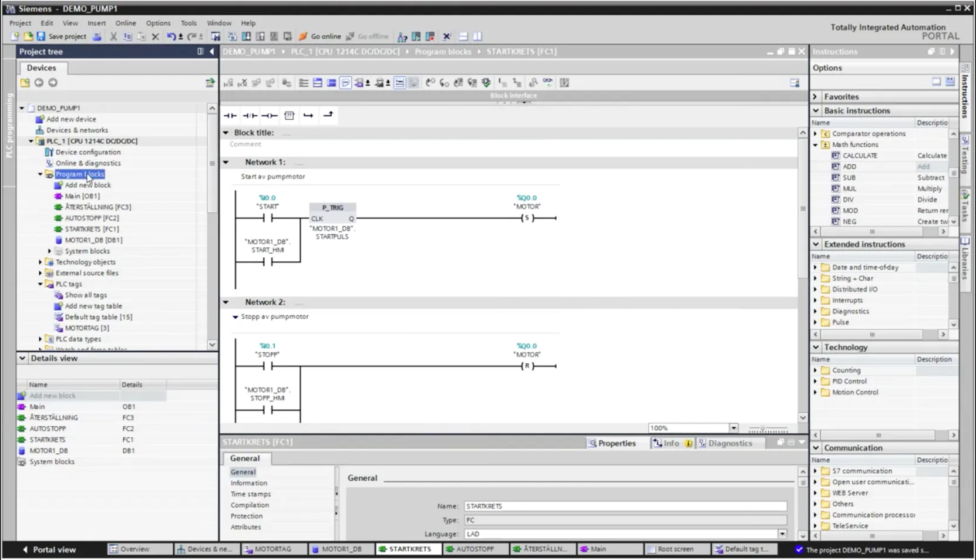This screenshot has height=560, width=976.
Task: Click the Name field containing STARTKRETS
Action: pos(625,506)
